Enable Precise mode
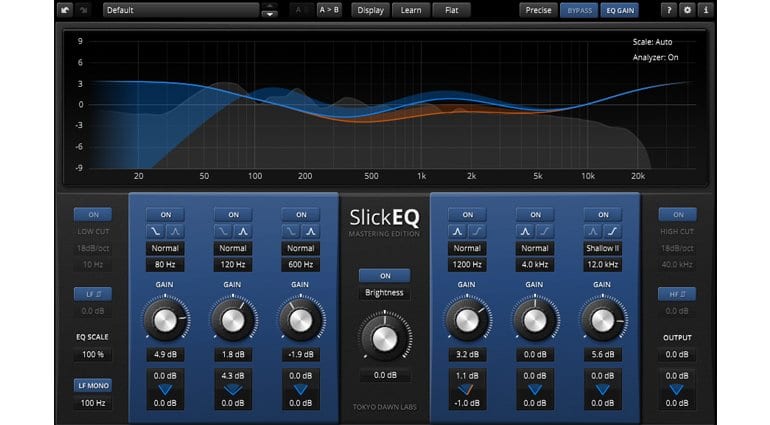Screen dimensions: 770x425 tap(538, 10)
